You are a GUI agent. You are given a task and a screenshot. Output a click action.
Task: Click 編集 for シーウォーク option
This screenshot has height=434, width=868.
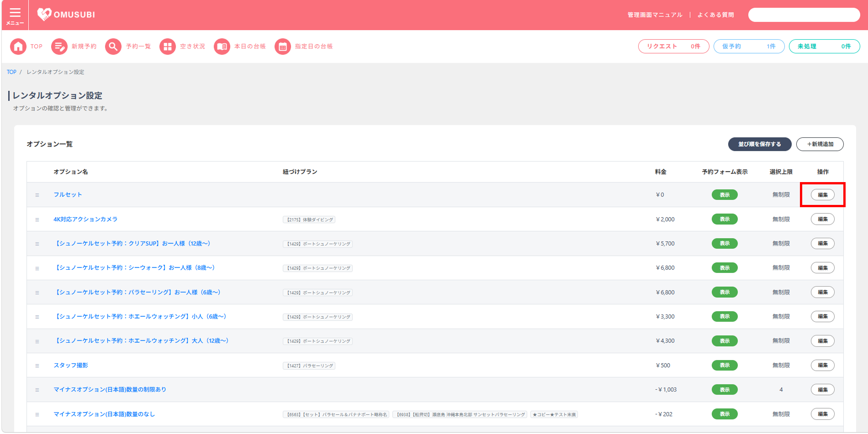click(x=822, y=268)
